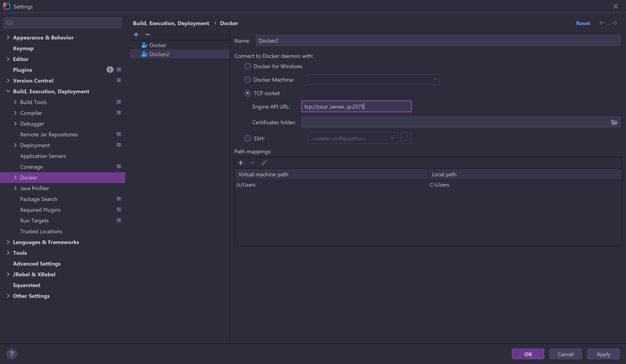Expand the Compiler node

(15, 113)
